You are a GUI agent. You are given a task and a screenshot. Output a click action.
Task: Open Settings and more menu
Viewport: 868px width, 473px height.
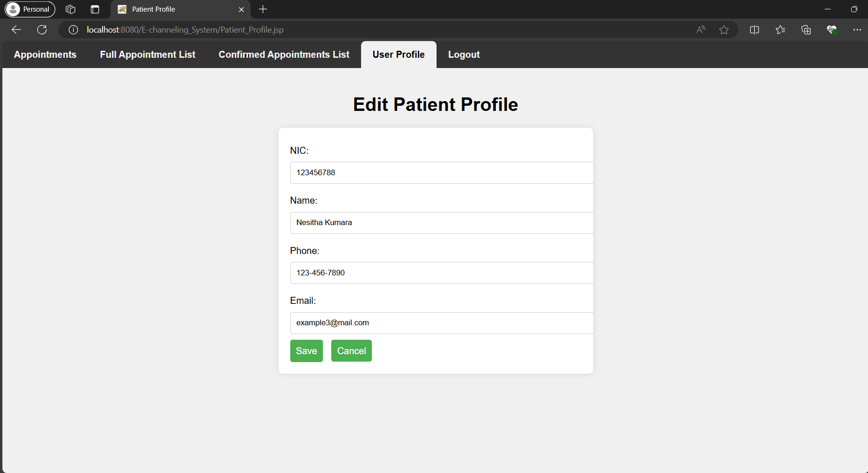tap(857, 30)
